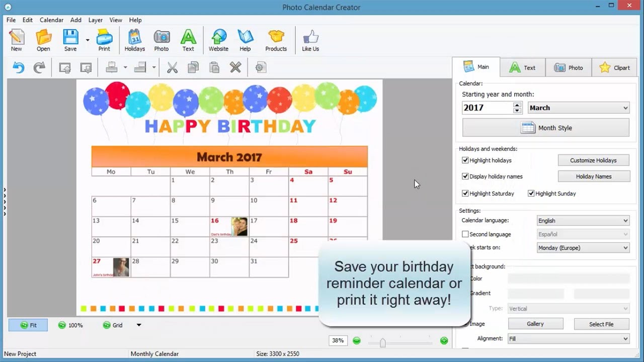
Task: Open the File menu
Action: tap(11, 20)
